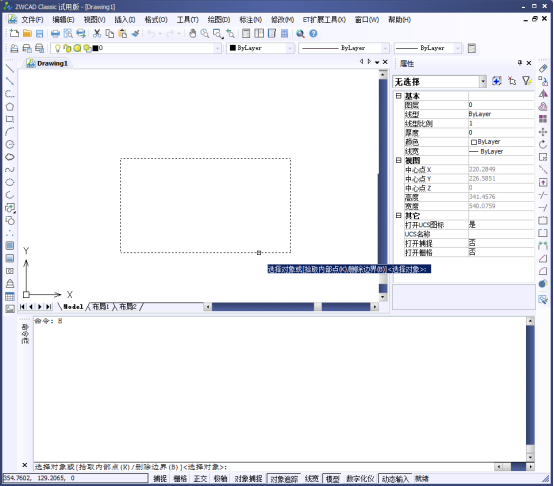Select the Polygon draw tool
554x486 pixels.
pos(10,107)
